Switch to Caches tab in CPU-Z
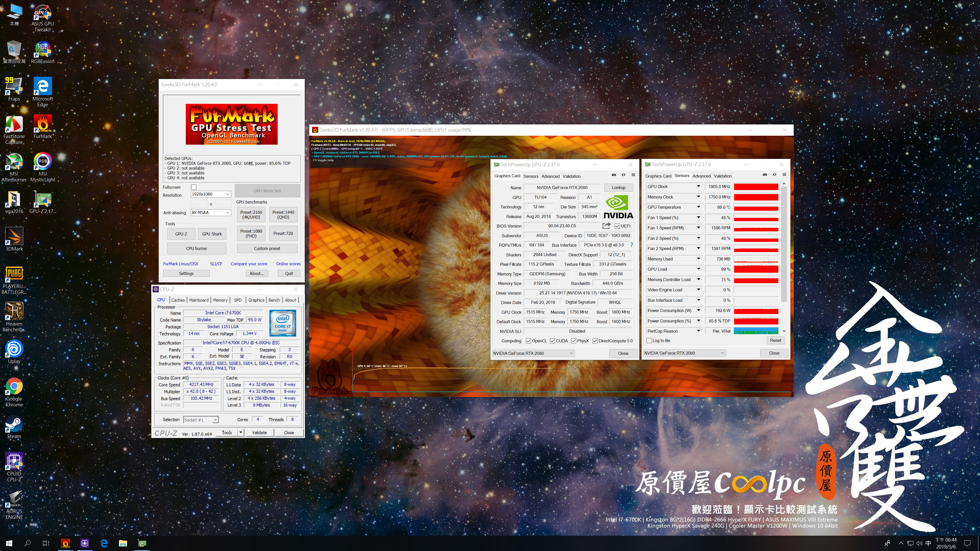Viewport: 980px width, 551px height. tap(178, 300)
